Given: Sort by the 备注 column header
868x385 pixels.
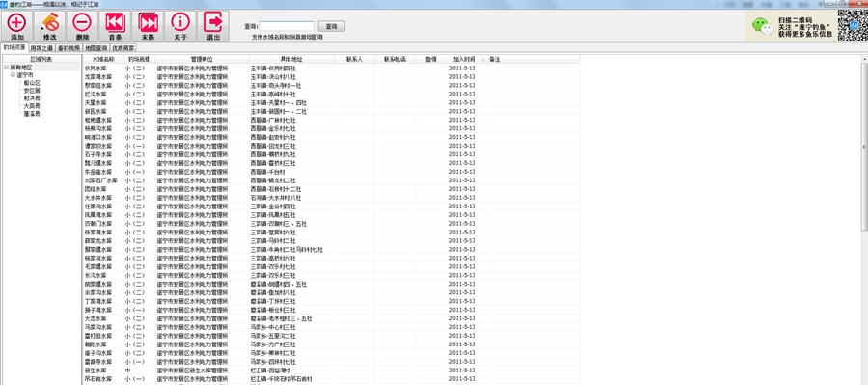Looking at the screenshot, I should (532, 59).
